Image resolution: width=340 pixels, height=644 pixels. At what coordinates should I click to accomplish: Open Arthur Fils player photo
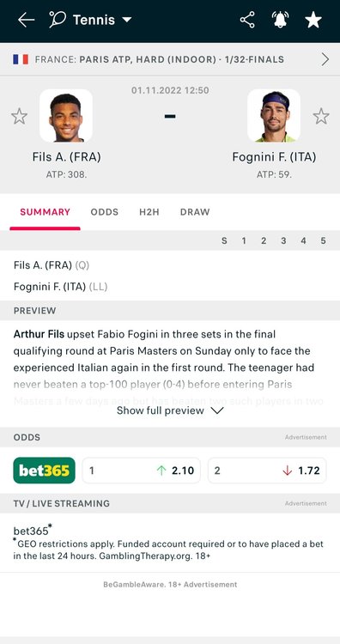point(66,116)
